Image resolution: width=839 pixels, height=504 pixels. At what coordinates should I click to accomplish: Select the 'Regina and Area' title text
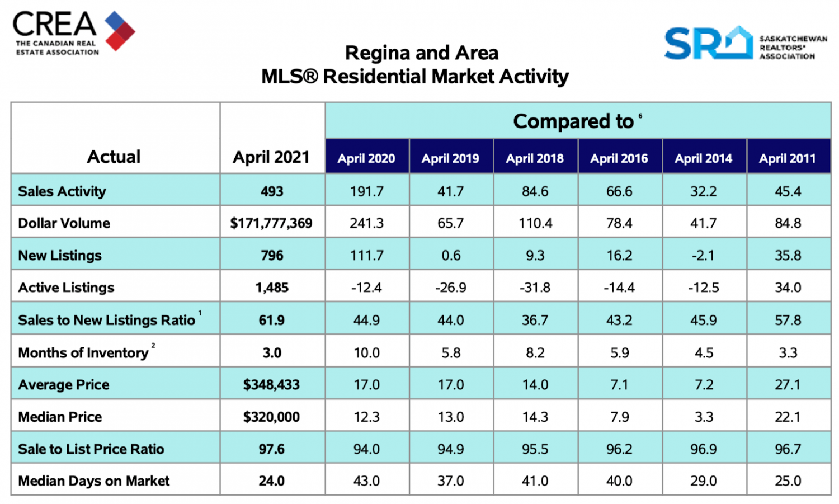pos(422,53)
